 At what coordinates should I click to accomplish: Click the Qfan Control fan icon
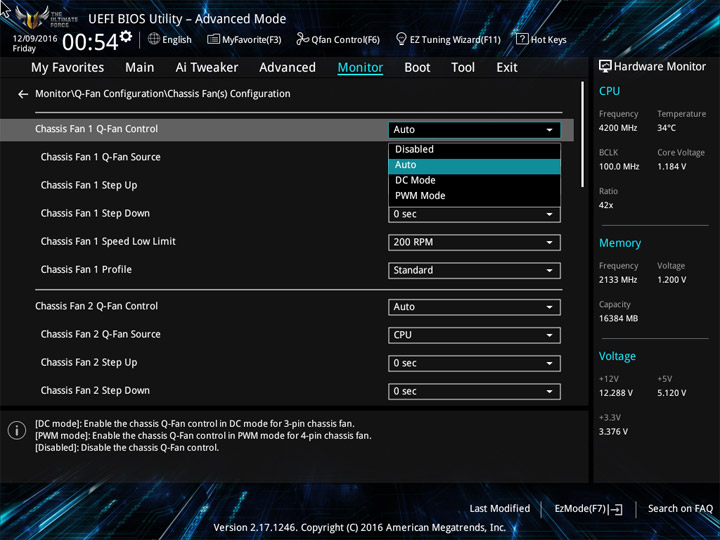click(x=302, y=39)
